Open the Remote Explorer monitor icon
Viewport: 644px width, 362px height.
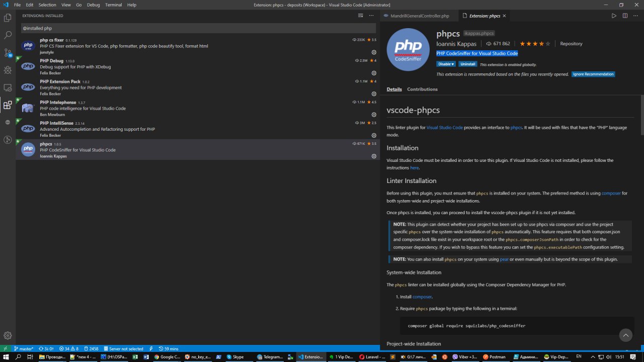click(x=8, y=87)
